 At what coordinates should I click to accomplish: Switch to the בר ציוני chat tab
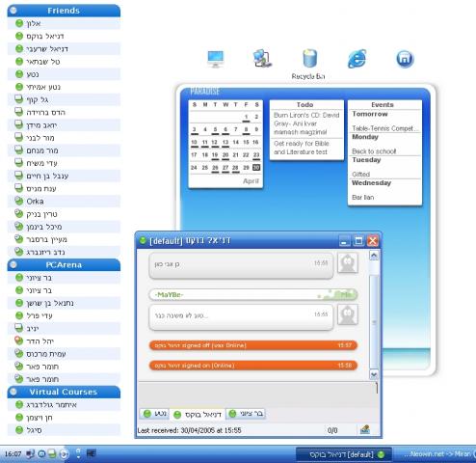[246, 414]
